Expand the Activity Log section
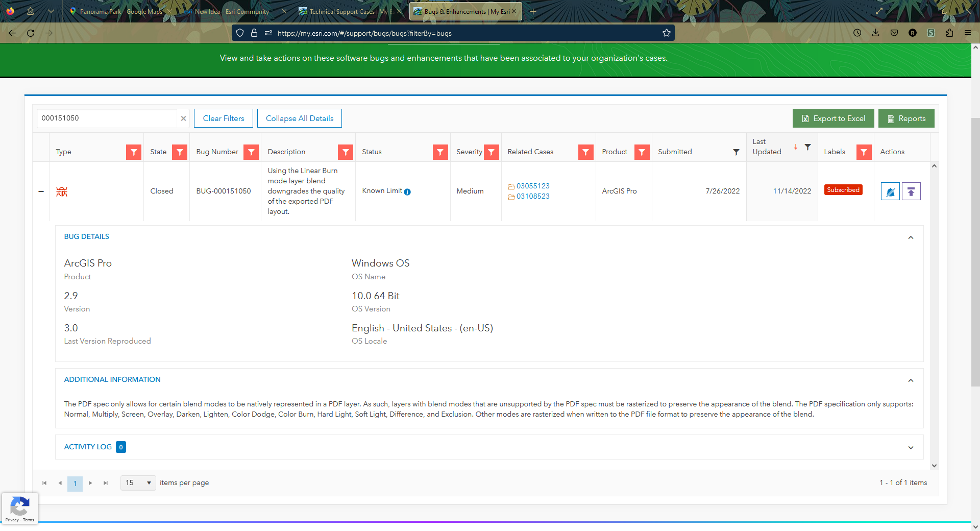 pyautogui.click(x=911, y=448)
